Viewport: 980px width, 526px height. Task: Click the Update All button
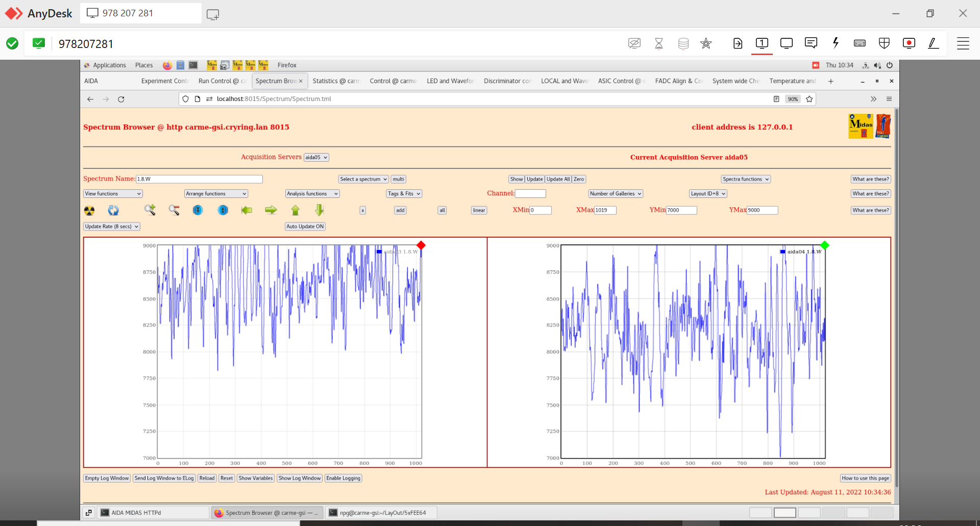point(558,179)
